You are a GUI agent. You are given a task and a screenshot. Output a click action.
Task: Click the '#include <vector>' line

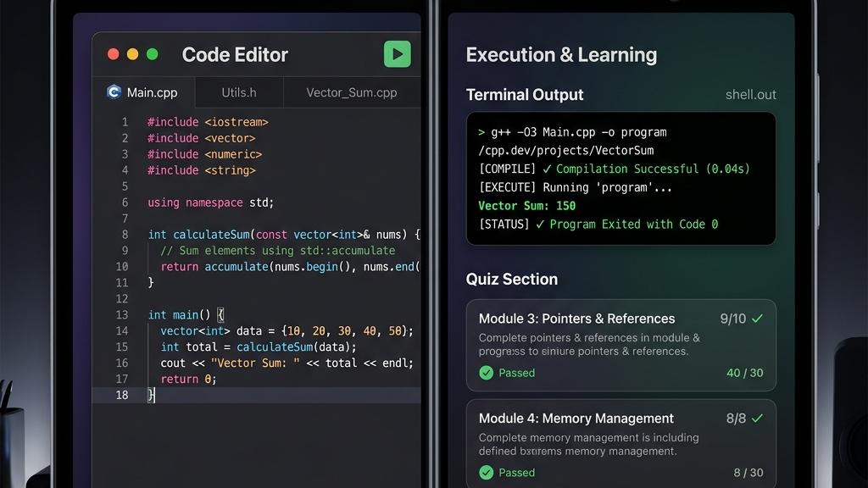[x=201, y=138]
